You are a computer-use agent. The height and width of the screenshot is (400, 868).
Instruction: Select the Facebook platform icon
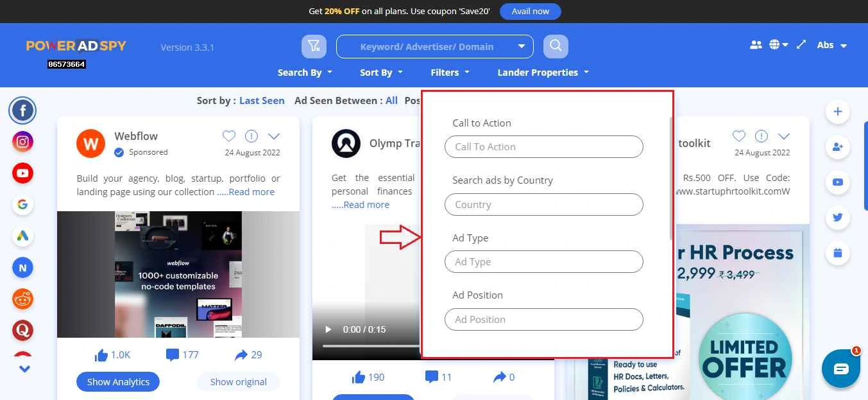[22, 110]
